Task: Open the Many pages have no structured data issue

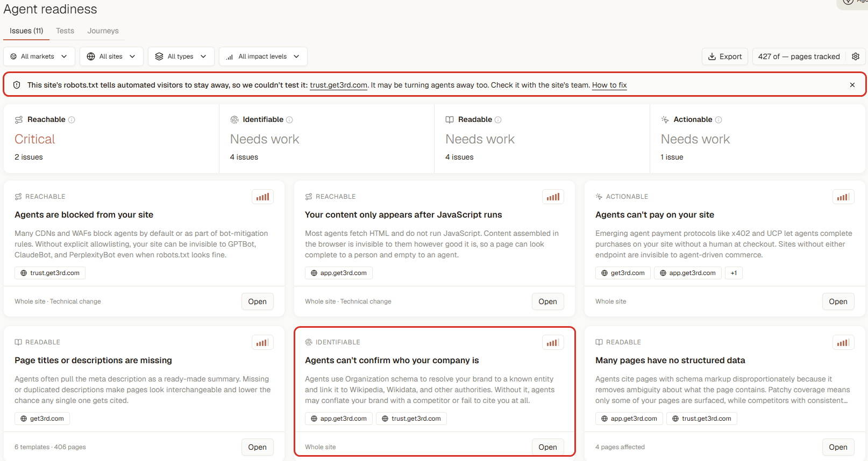Action: [x=838, y=447]
